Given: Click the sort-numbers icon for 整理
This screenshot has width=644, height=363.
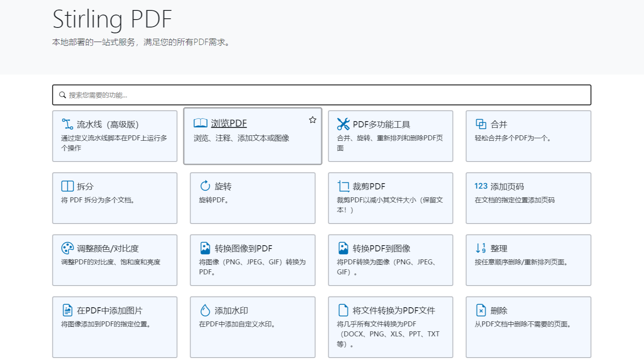Looking at the screenshot, I should (x=481, y=248).
